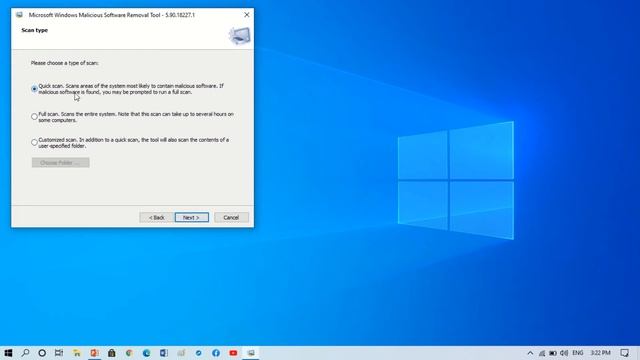Open taskbar Search magnifier
This screenshot has width=640, height=360.
point(25,353)
